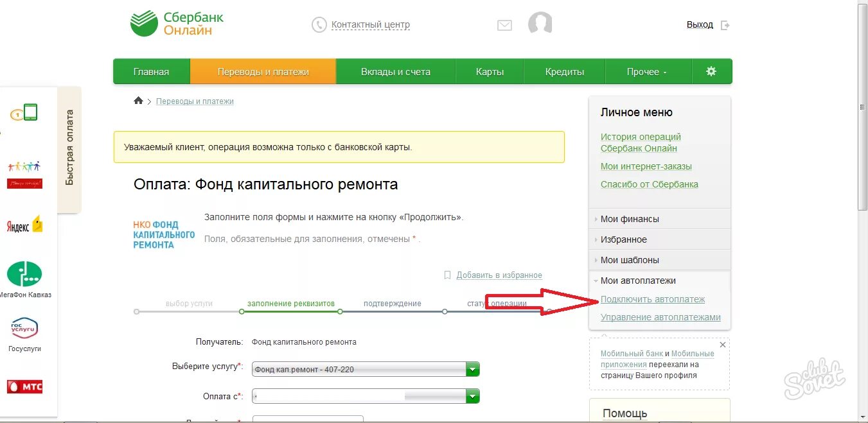
Task: Open Вклады и счета tab
Action: pyautogui.click(x=396, y=71)
